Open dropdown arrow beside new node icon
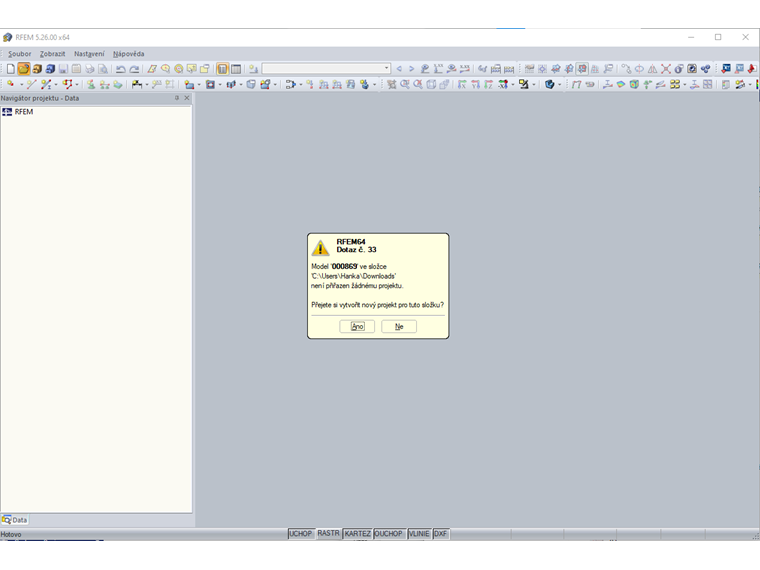This screenshot has height=570, width=760. (21, 84)
